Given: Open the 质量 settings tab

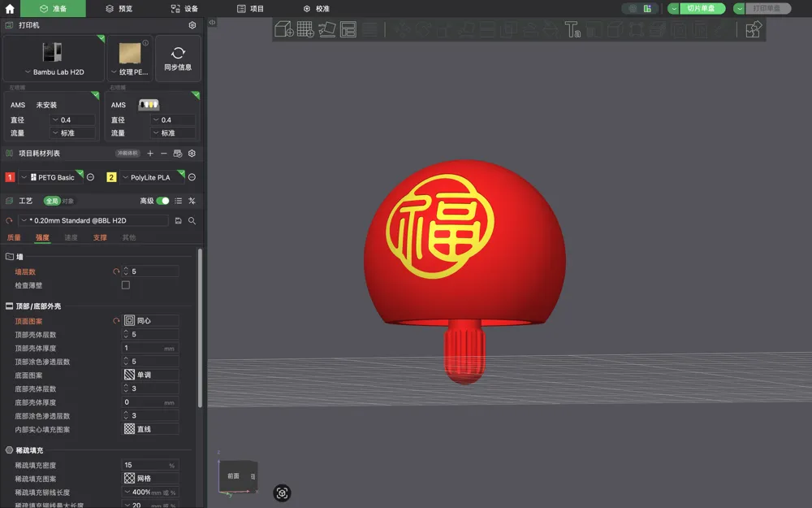Looking at the screenshot, I should (x=14, y=237).
